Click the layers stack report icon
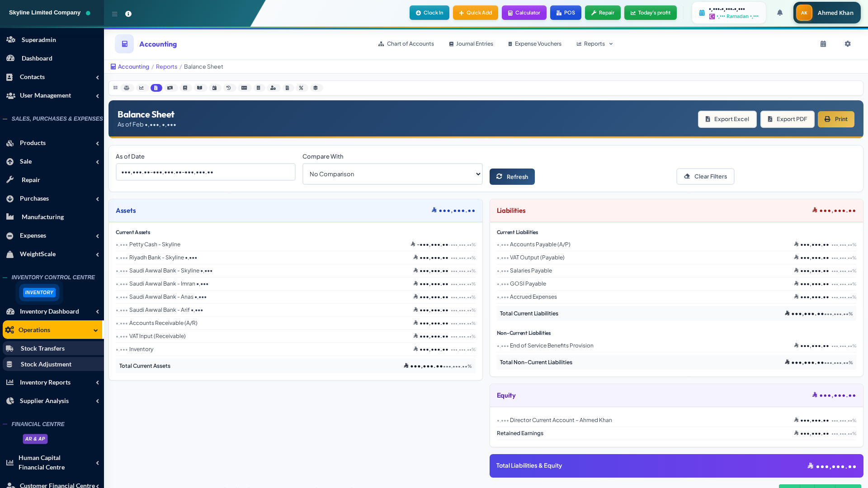Viewport: 868px width, 488px height. 316,88
